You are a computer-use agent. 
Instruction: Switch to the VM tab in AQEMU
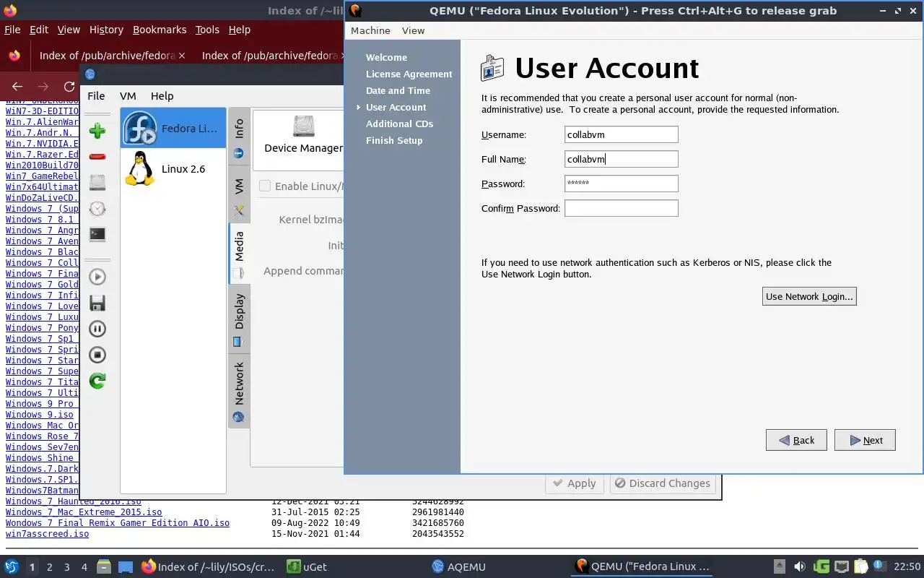click(x=239, y=195)
